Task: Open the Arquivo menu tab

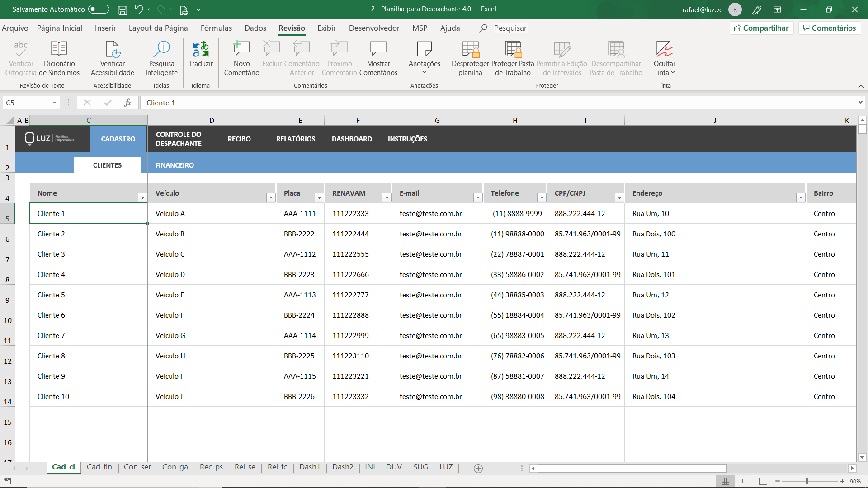Action: (15, 28)
